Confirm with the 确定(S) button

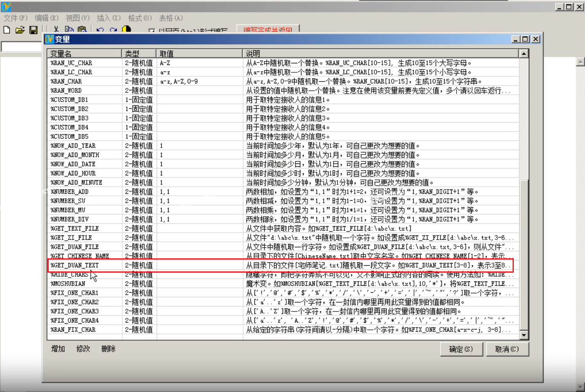[461, 349]
